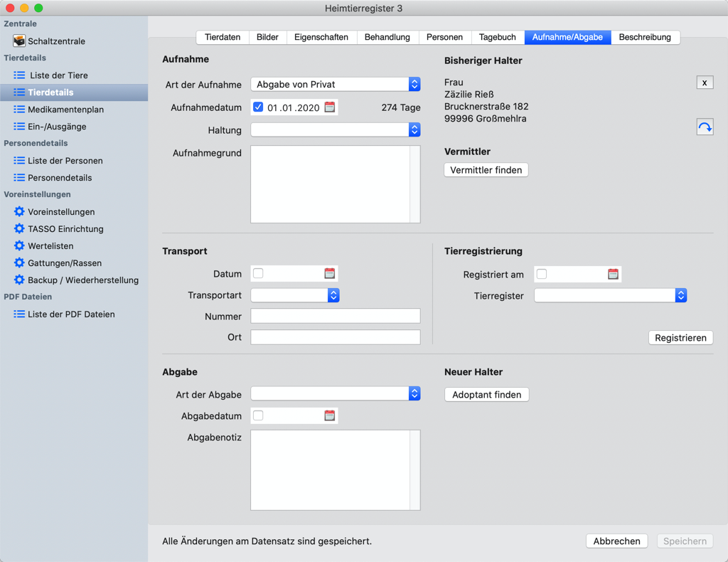The image size is (728, 562).
Task: Switch to the Behandlung tab
Action: point(387,37)
